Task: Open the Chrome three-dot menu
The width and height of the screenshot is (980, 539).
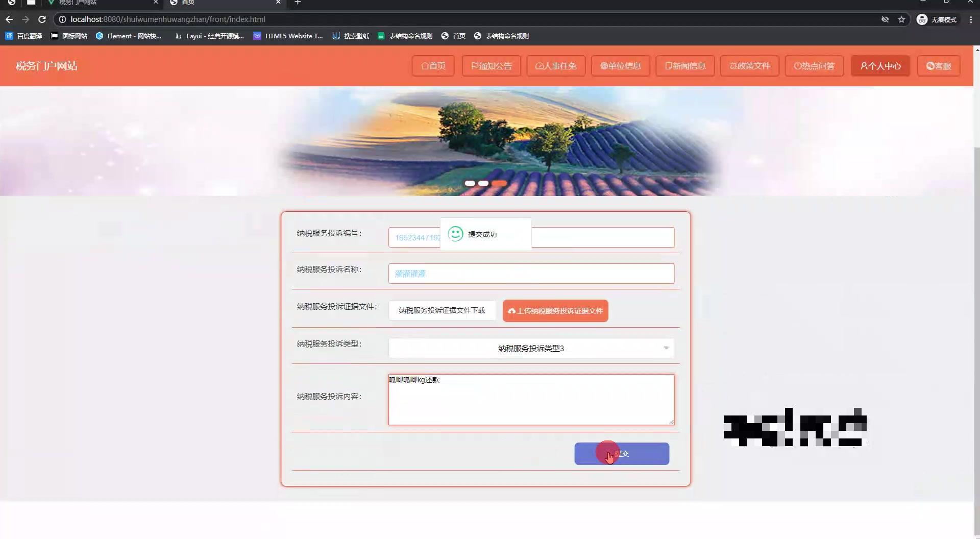Action: pos(971,19)
